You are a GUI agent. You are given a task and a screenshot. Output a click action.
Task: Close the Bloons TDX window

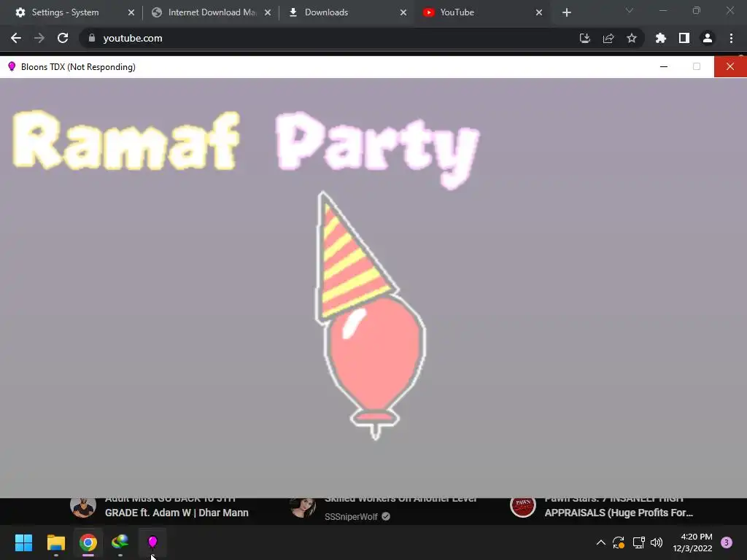pyautogui.click(x=730, y=66)
